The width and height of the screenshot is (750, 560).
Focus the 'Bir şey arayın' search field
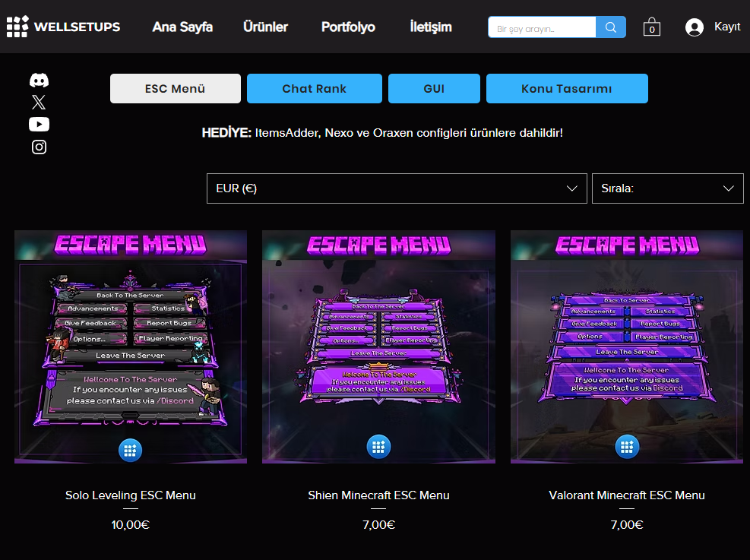pos(542,27)
